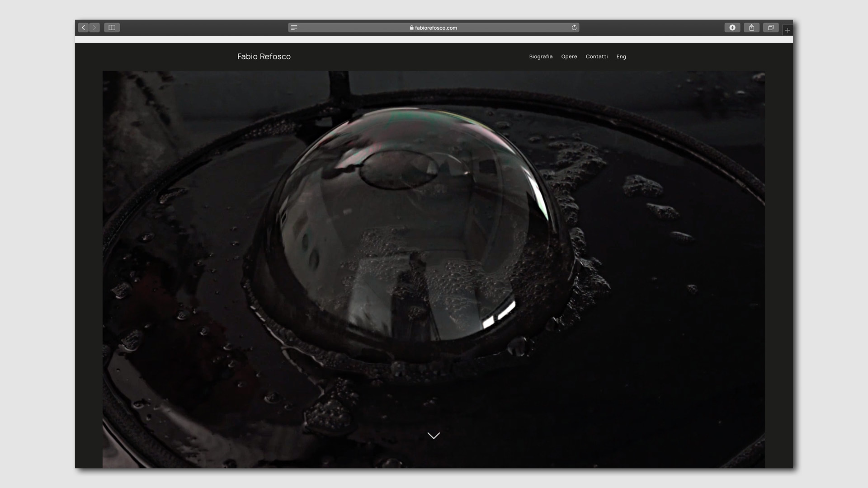This screenshot has width=868, height=488.
Task: Go forward with the browser forward arrow
Action: coord(94,28)
